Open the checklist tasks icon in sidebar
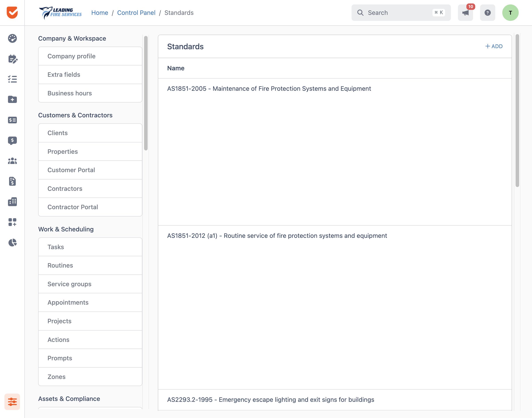This screenshot has width=532, height=418. 12,79
